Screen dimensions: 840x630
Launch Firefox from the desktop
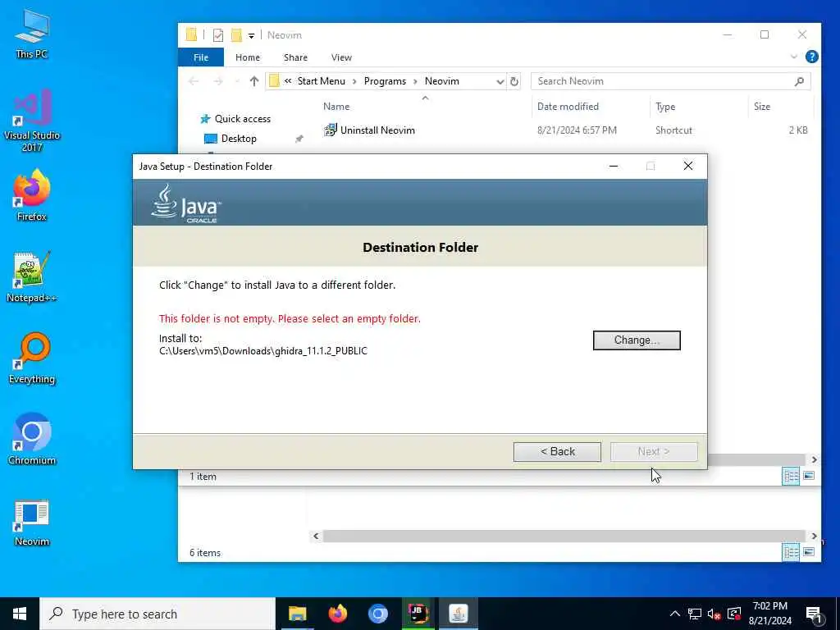click(x=32, y=195)
